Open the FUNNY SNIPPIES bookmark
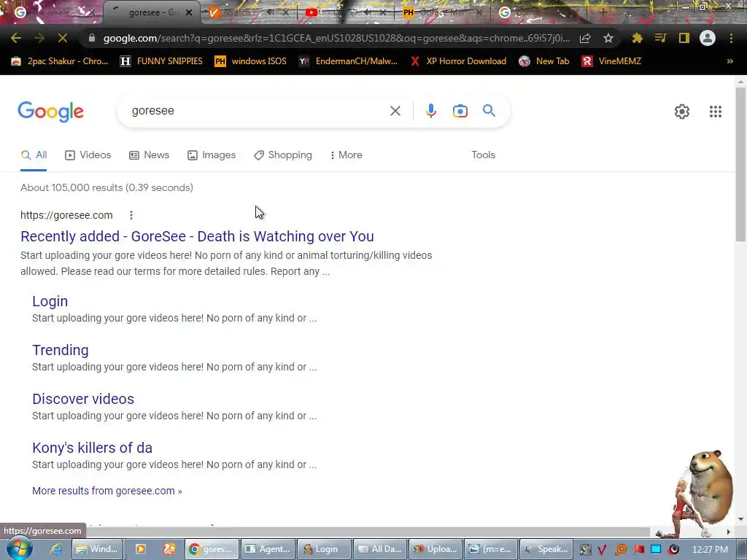 pos(161,61)
